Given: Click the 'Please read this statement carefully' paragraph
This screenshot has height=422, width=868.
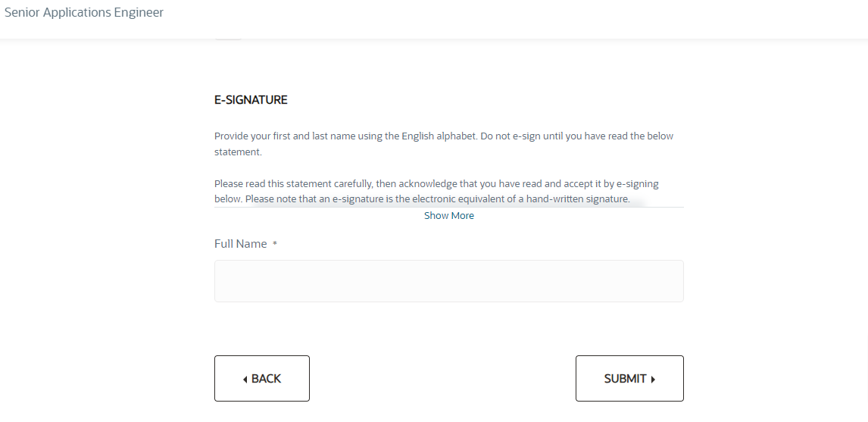Looking at the screenshot, I should pyautogui.click(x=436, y=191).
